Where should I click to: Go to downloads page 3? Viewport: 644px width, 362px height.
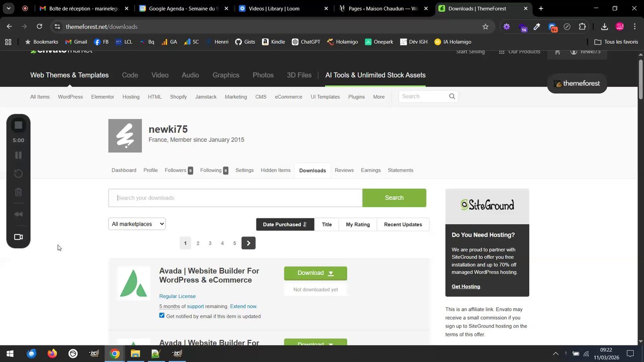(210, 243)
